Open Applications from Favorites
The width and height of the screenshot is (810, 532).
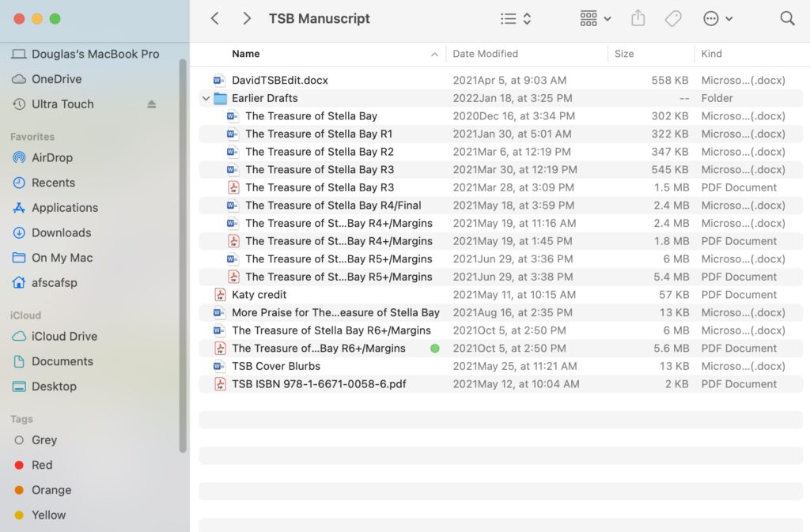coord(55,207)
